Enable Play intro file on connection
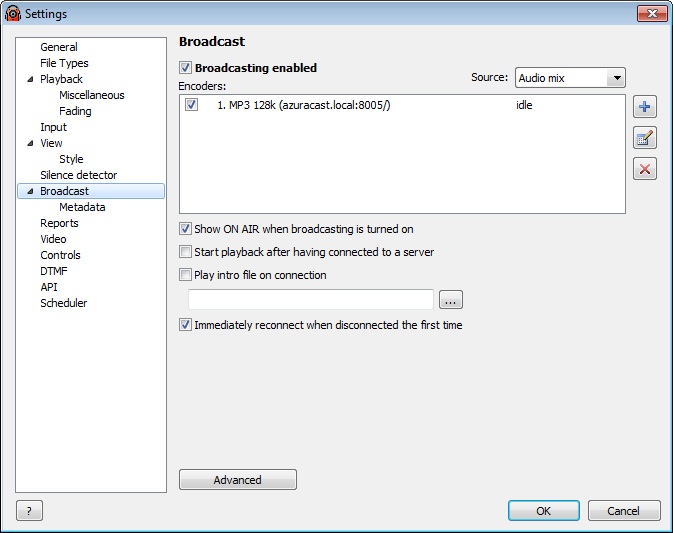This screenshot has width=673, height=533. [x=185, y=274]
